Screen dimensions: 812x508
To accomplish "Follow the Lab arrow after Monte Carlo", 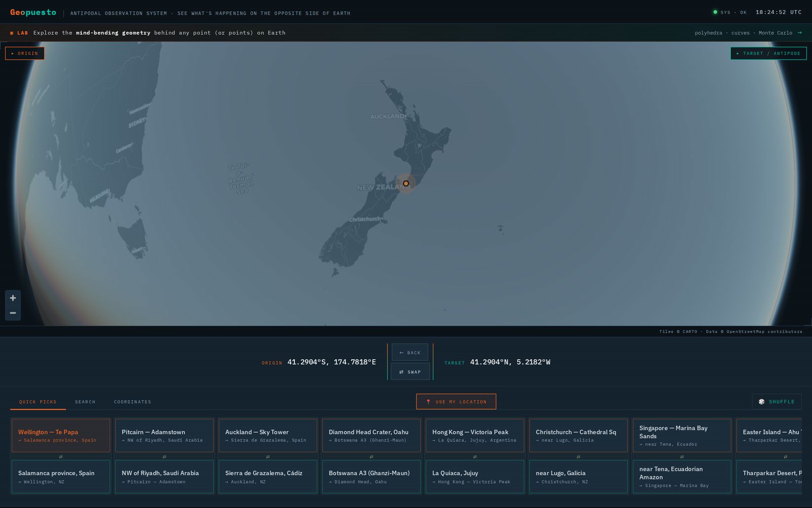I will pos(800,33).
